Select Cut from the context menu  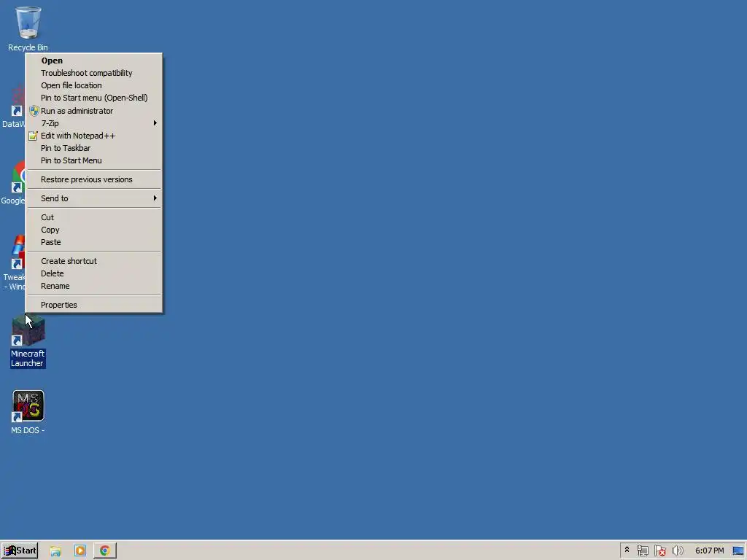click(x=94, y=217)
